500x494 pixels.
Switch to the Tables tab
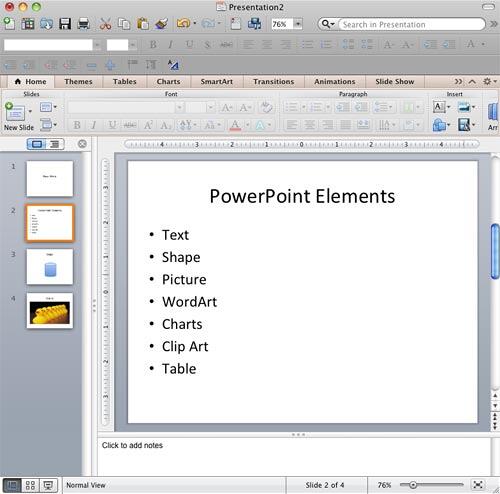coord(125,81)
